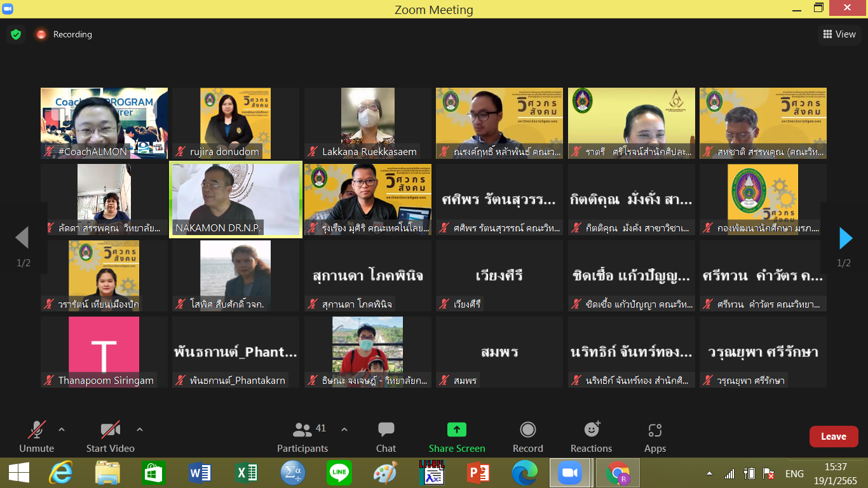Expand audio options arrow next to Unmute
868x488 pixels.
(x=62, y=430)
